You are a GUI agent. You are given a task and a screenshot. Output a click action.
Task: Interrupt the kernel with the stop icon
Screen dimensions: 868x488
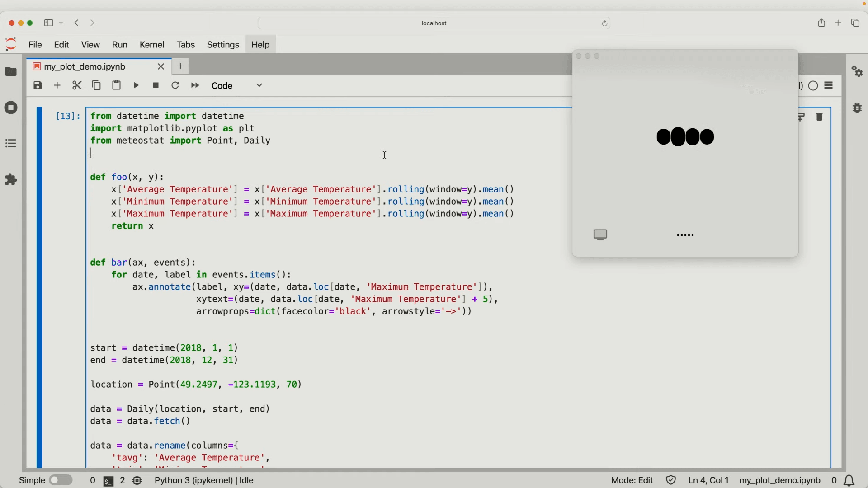(x=156, y=85)
